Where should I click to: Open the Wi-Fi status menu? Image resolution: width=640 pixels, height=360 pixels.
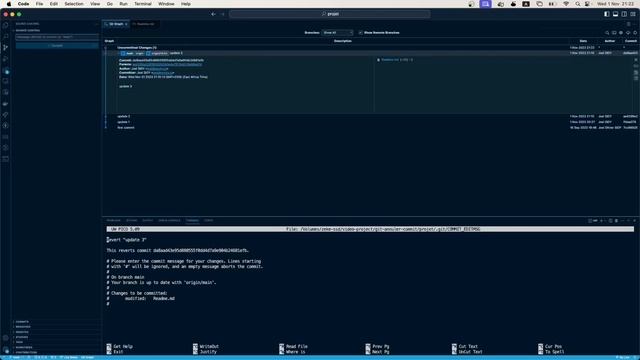[x=566, y=4]
